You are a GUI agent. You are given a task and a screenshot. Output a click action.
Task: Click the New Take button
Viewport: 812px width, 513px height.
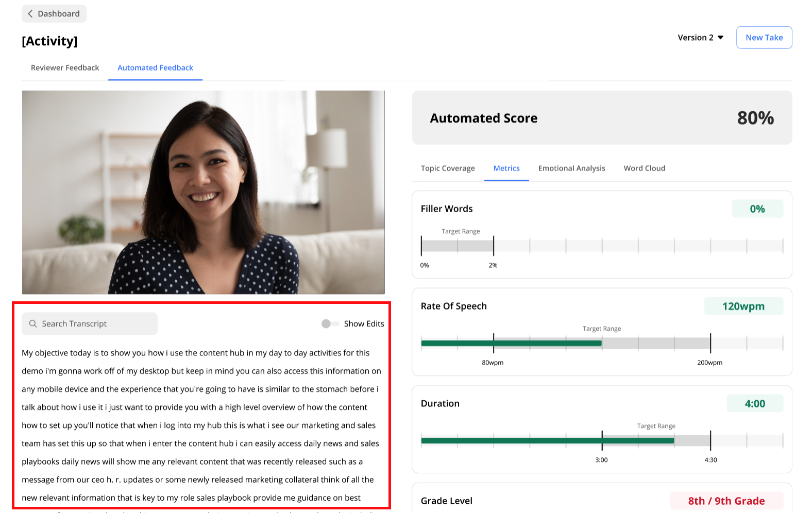pyautogui.click(x=764, y=38)
